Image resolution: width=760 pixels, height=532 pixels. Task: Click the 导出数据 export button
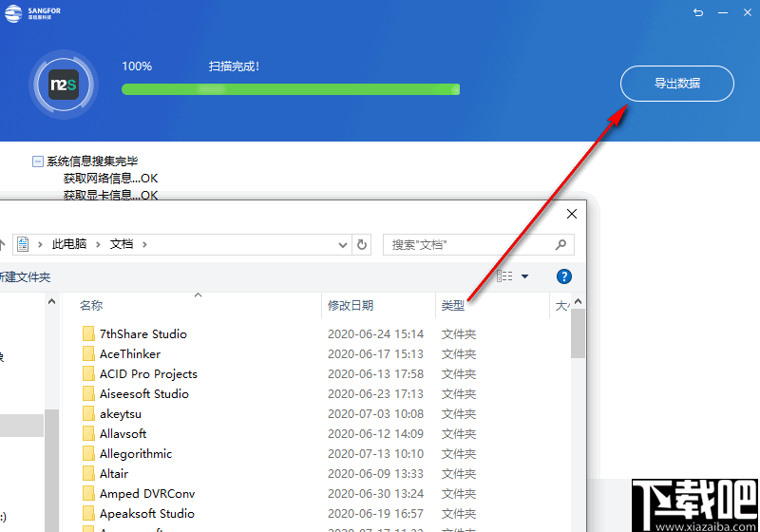(677, 84)
